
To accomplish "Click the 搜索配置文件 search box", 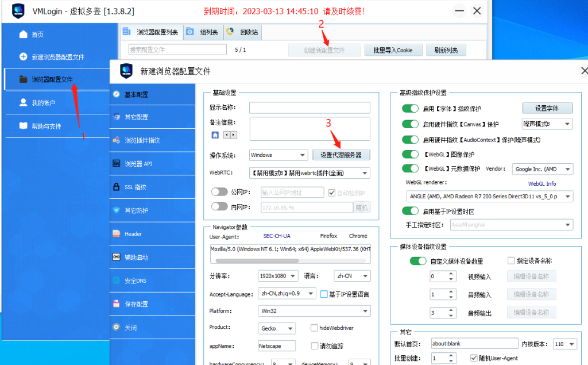I will coord(178,49).
